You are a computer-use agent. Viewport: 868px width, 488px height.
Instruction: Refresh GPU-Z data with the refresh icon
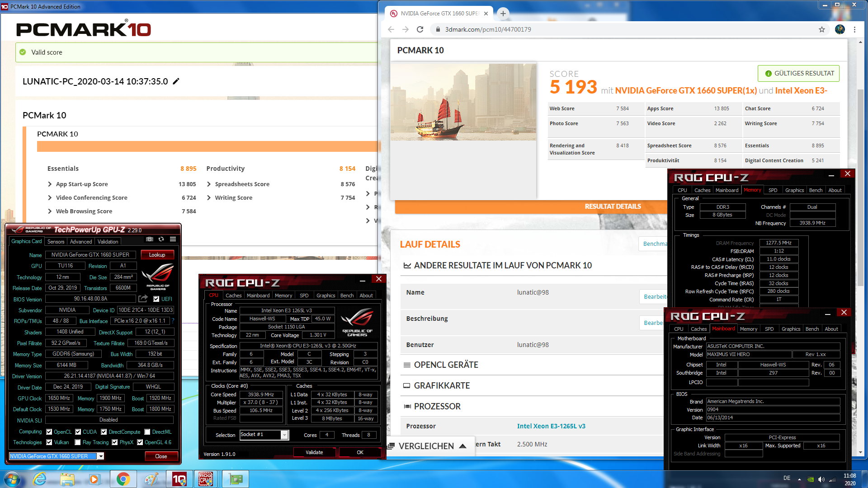161,239
